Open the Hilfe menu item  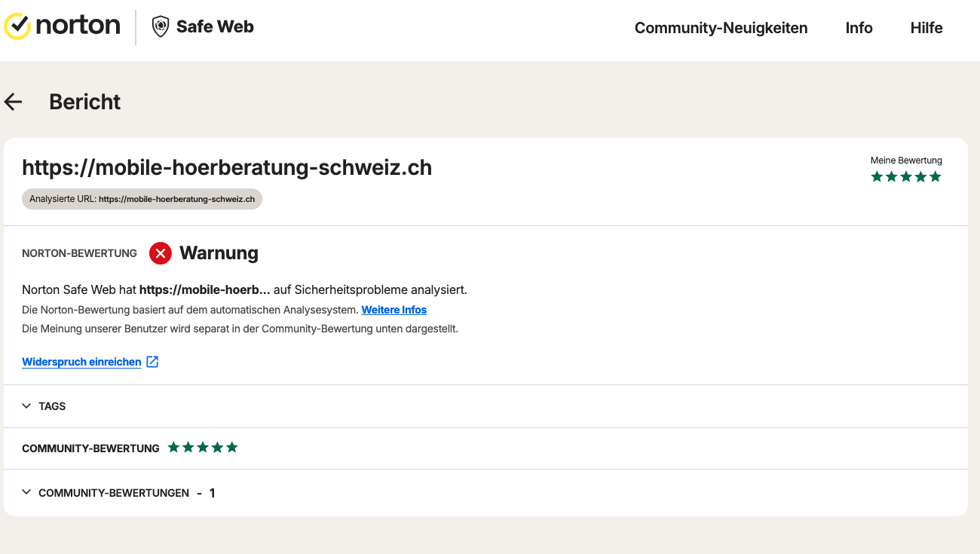pos(926,28)
